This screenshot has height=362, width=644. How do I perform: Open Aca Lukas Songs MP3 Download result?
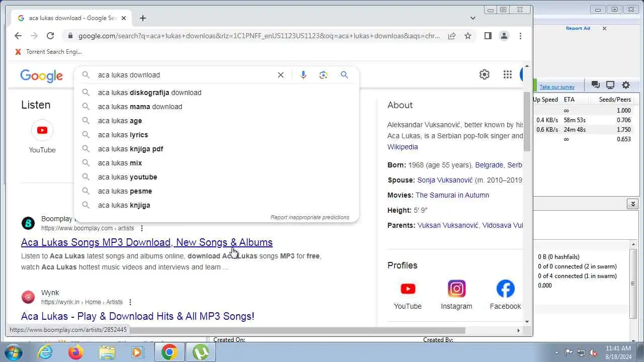click(x=147, y=242)
